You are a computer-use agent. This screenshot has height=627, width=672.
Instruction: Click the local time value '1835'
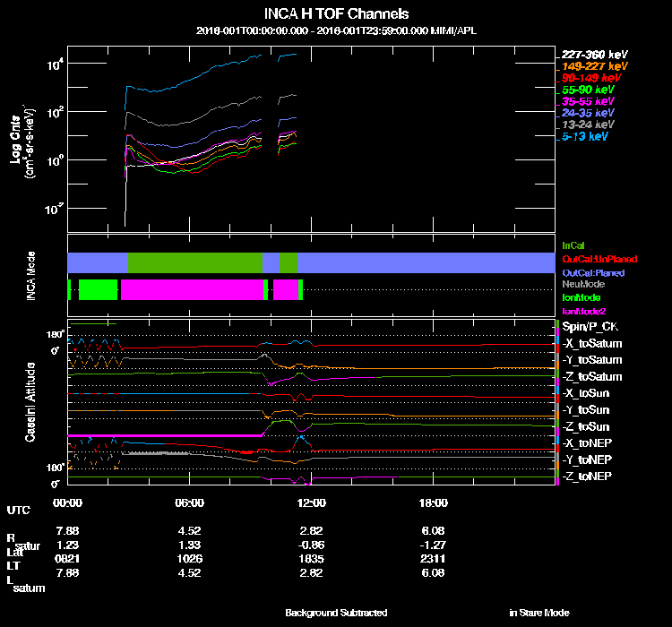pos(312,559)
